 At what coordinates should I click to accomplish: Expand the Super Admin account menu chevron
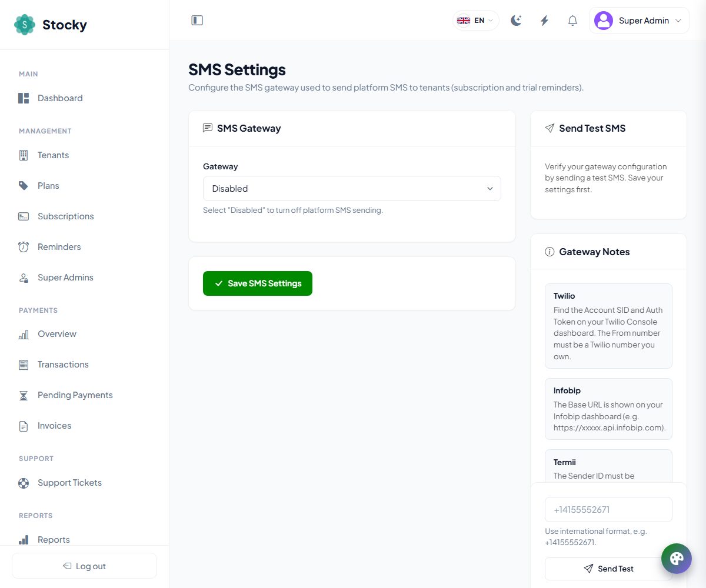pyautogui.click(x=678, y=21)
